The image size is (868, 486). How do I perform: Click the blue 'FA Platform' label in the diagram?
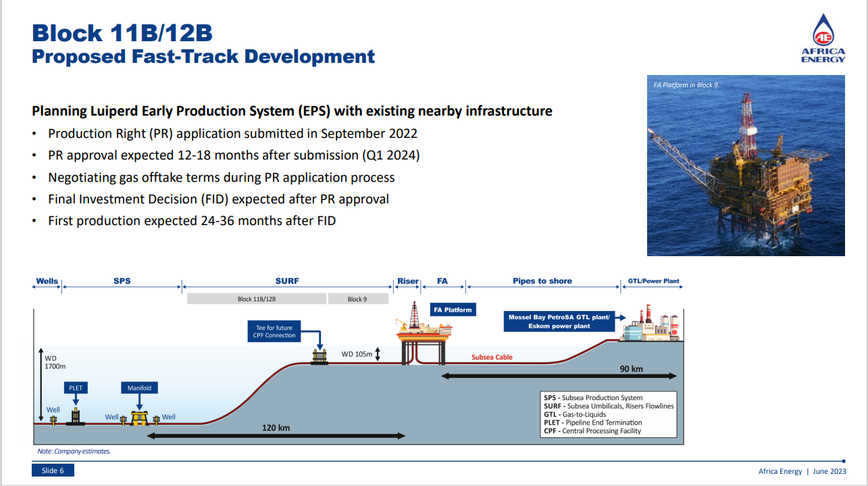tap(453, 310)
